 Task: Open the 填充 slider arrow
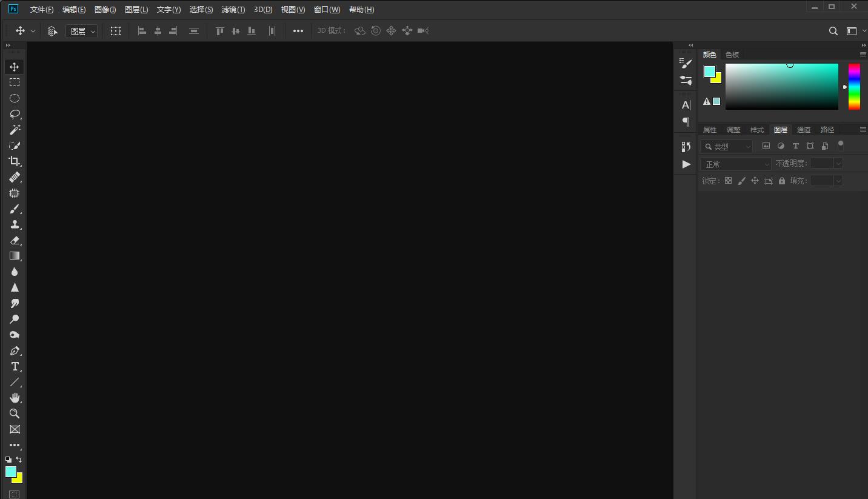pos(838,181)
